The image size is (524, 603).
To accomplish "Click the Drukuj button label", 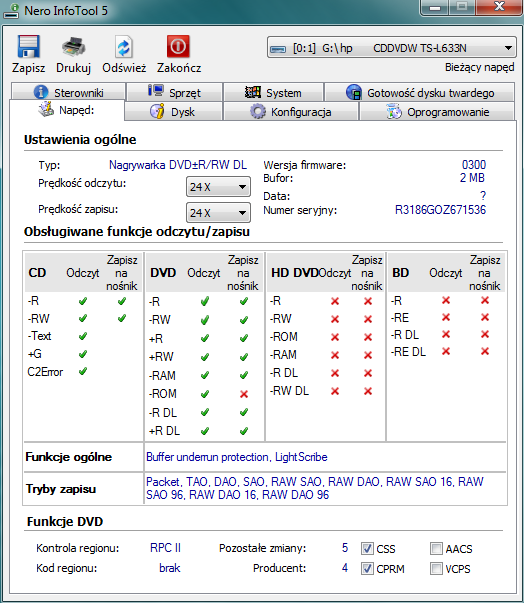I will tap(73, 68).
